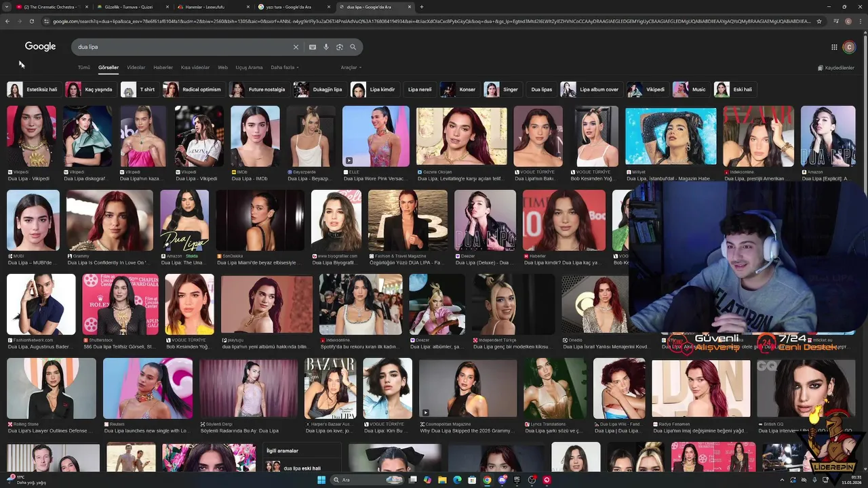Select the Lipa kimdir filter chip
The height and width of the screenshot is (488, 868).
[x=374, y=89]
